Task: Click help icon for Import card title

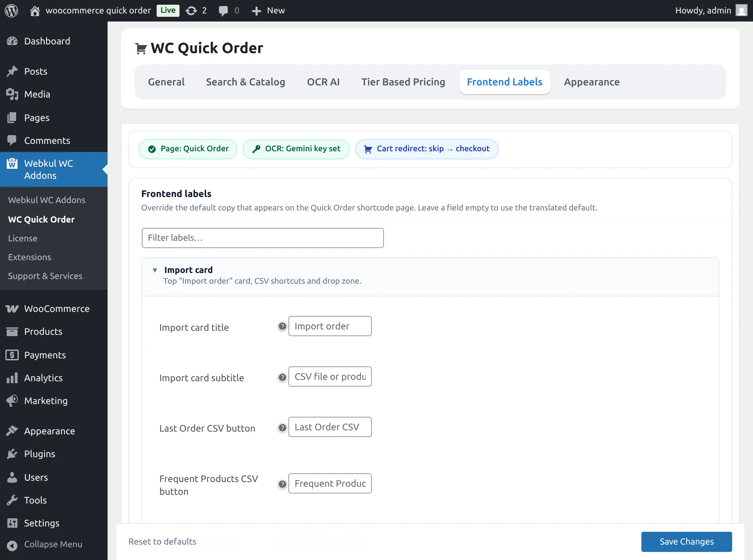Action: pyautogui.click(x=282, y=326)
